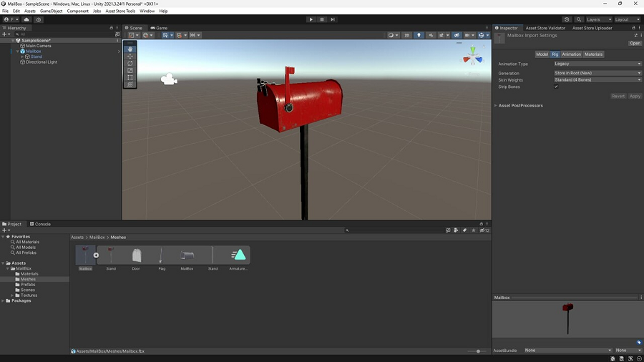
Task: Expand the Asset PostProcessors section
Action: click(x=520, y=105)
